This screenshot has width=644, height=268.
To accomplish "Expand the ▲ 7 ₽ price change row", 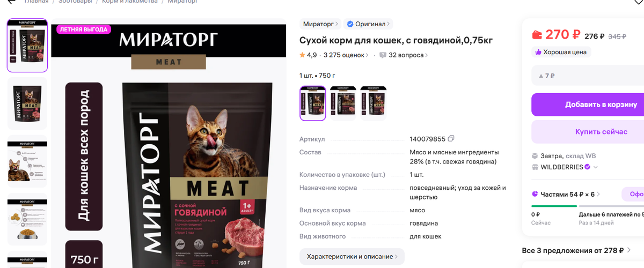I will point(588,76).
